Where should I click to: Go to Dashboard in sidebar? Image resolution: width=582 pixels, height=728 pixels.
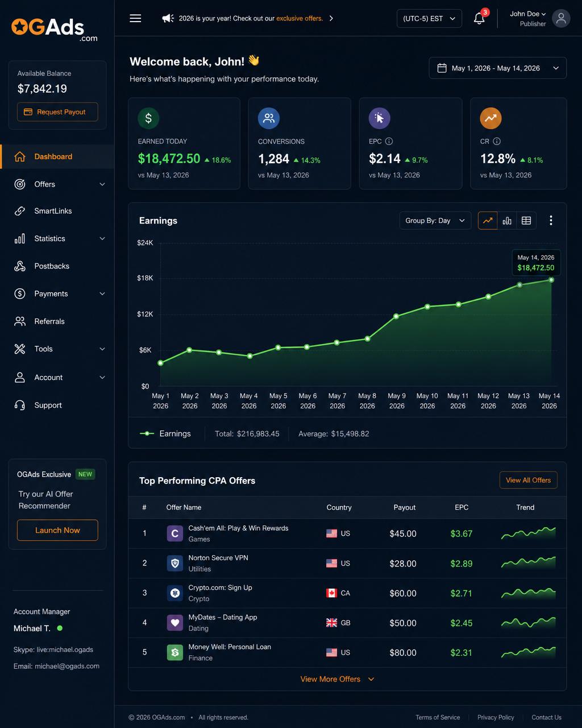[57, 156]
